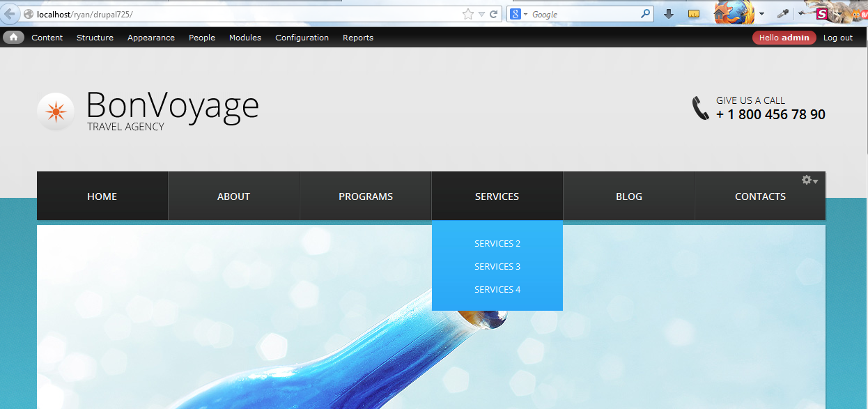This screenshot has height=409, width=868.
Task: Click the browser back arrow button
Action: click(x=9, y=14)
